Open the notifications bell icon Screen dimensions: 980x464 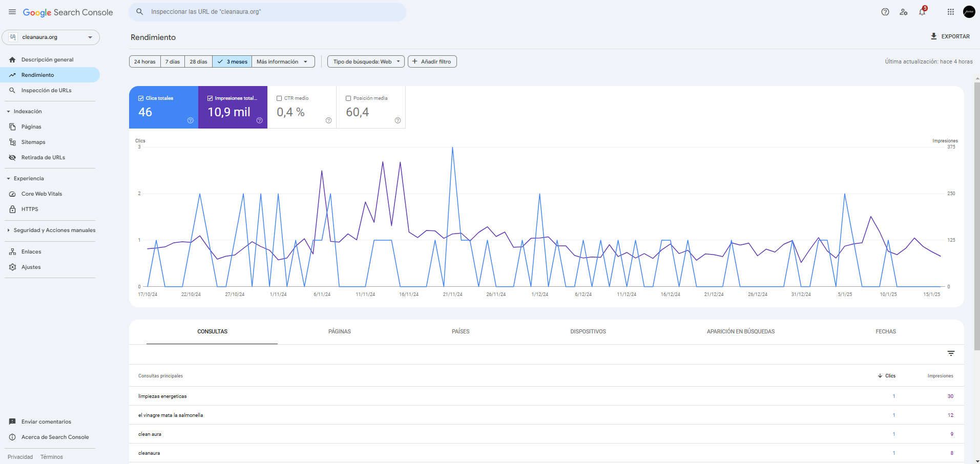[922, 12]
